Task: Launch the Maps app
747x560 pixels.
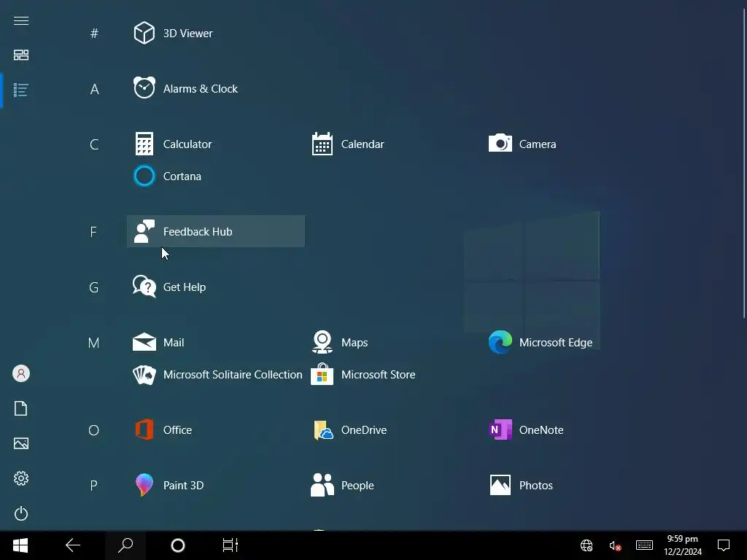Action: (x=394, y=343)
